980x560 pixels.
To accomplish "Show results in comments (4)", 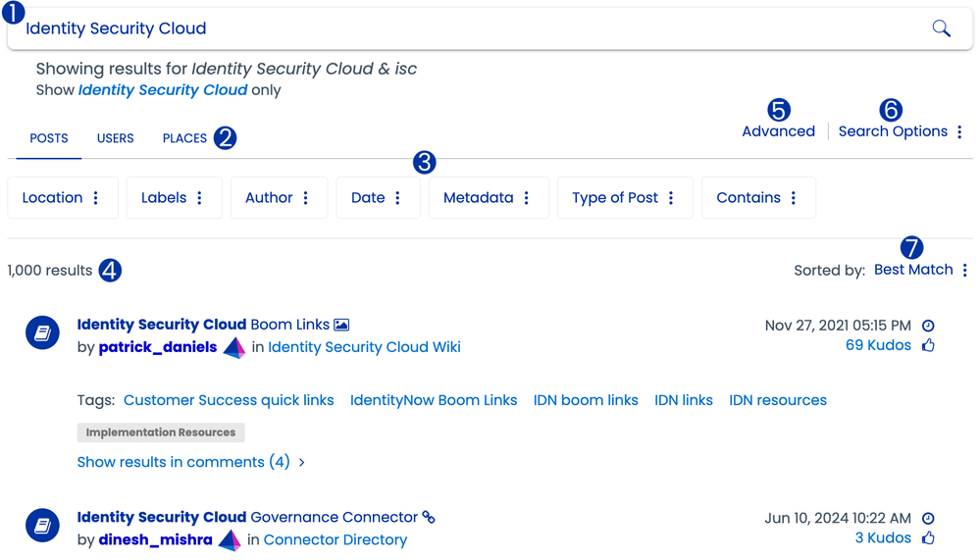I will (x=190, y=462).
